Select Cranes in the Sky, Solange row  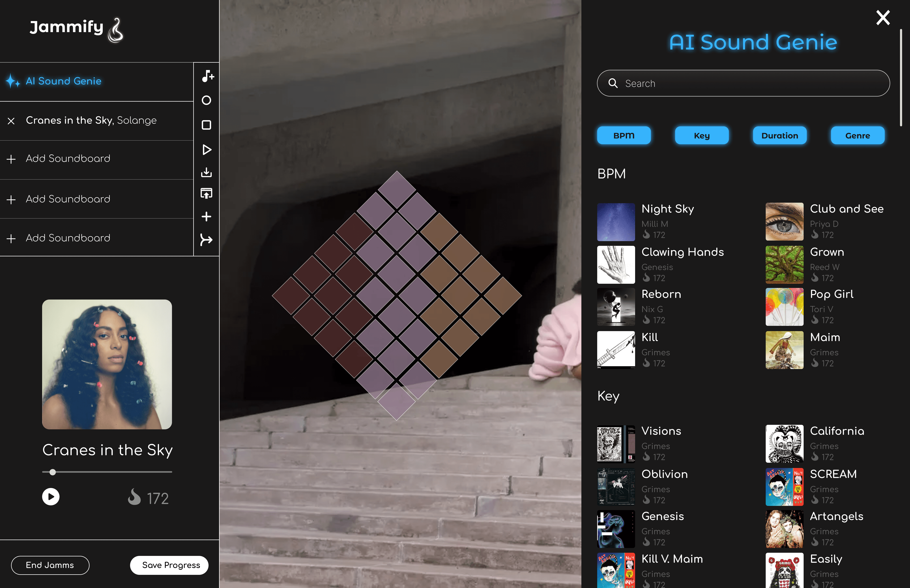97,121
